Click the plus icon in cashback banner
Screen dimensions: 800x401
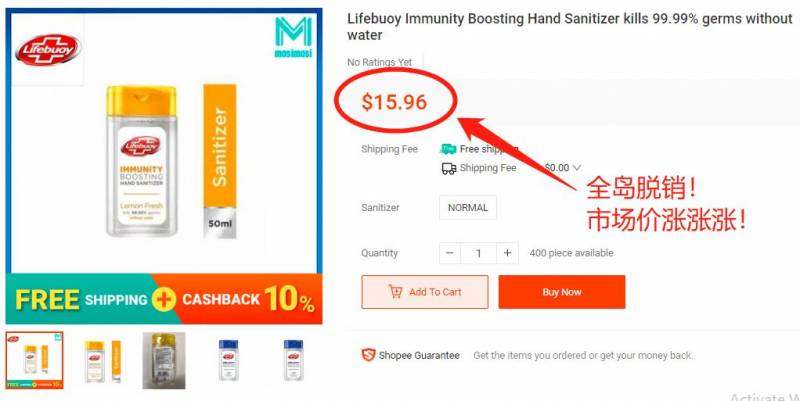click(x=164, y=299)
